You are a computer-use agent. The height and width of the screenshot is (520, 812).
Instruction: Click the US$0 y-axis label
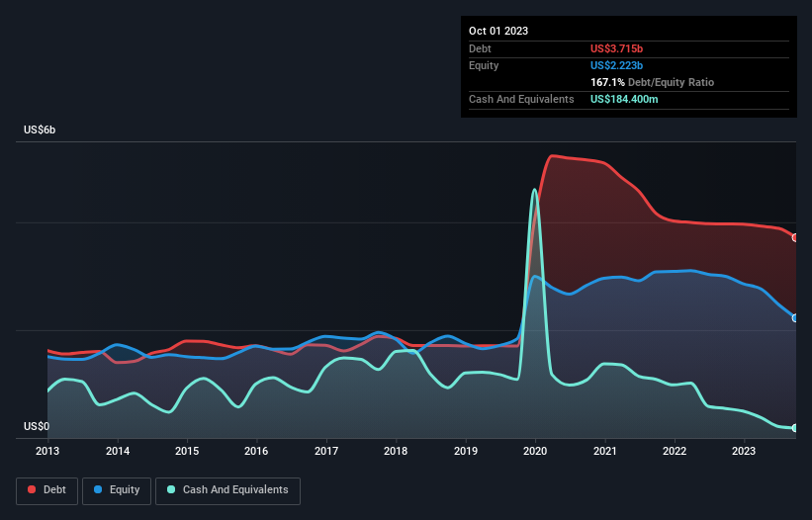pos(37,426)
